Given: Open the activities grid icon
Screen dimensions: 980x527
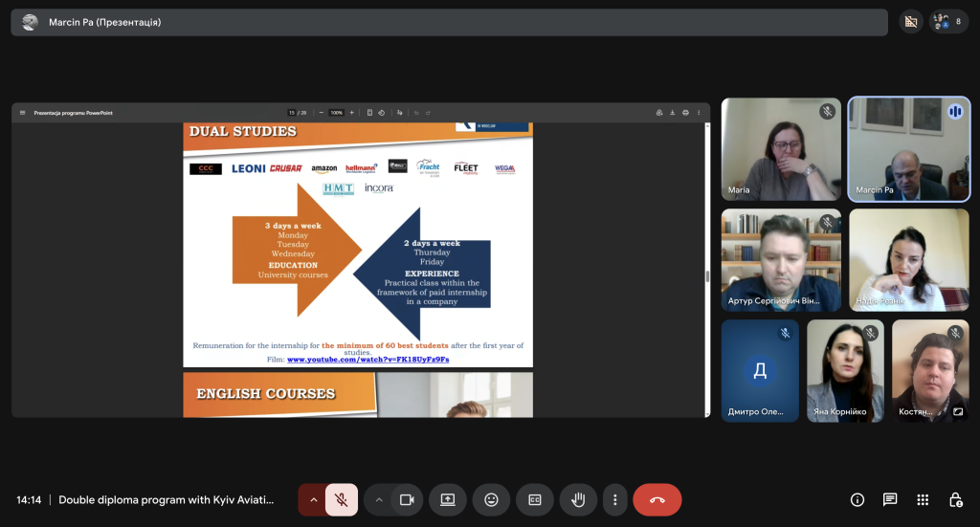Looking at the screenshot, I should [x=923, y=499].
